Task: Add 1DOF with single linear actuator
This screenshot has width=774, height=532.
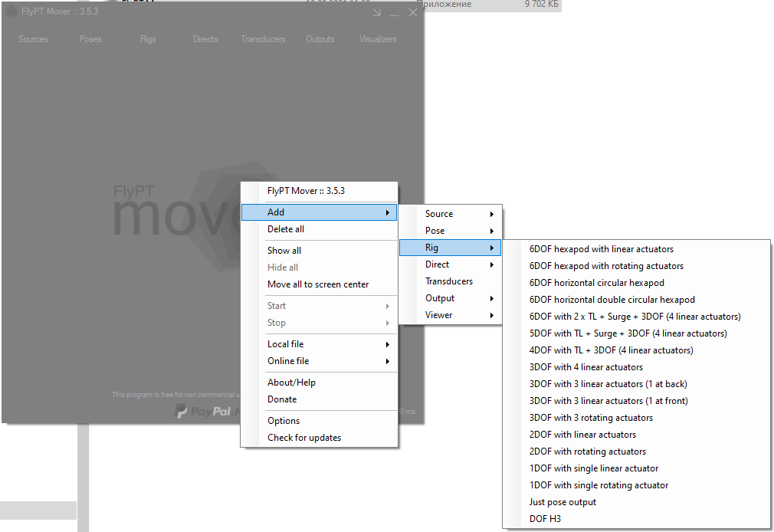Action: click(x=636, y=468)
